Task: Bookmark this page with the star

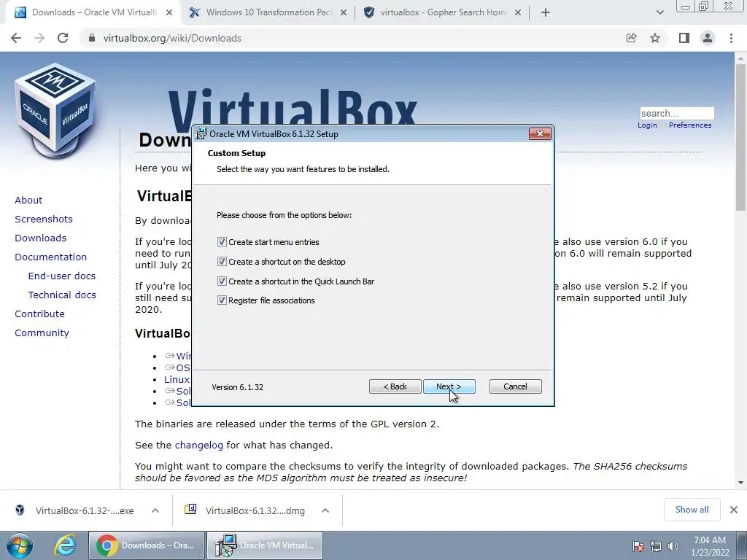Action: (x=655, y=38)
